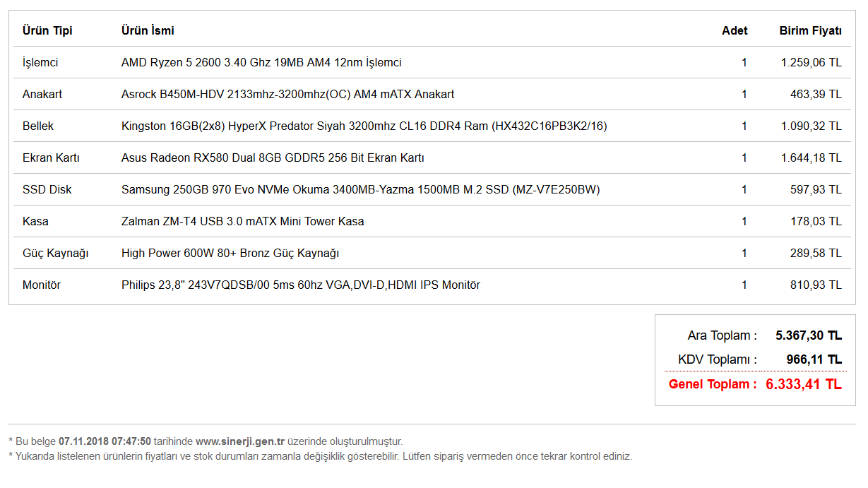Select the High Power 600W product name
Image resolution: width=868 pixels, height=488 pixels.
(x=230, y=253)
